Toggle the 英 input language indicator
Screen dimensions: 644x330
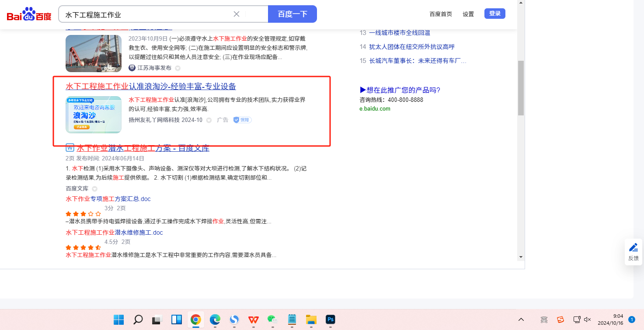click(x=544, y=320)
